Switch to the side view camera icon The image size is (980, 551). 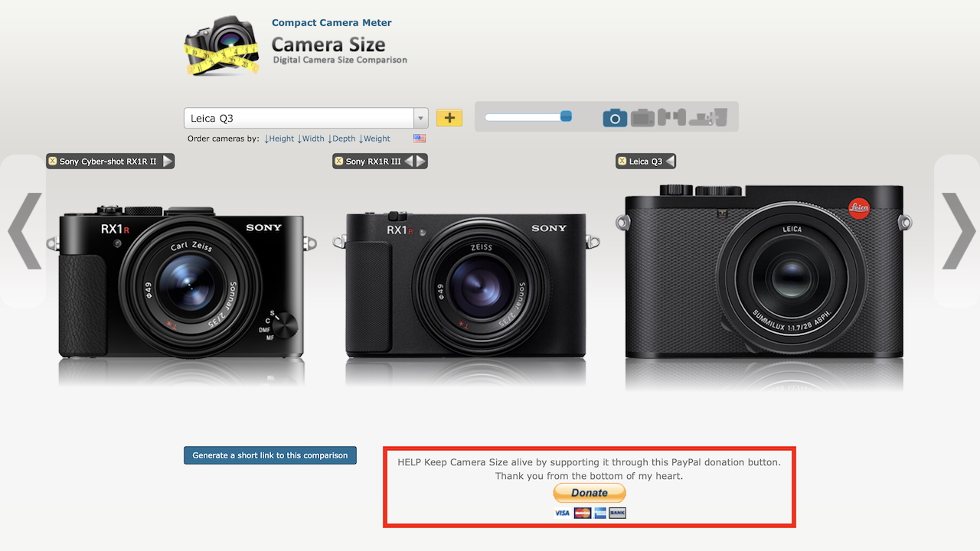click(x=671, y=117)
